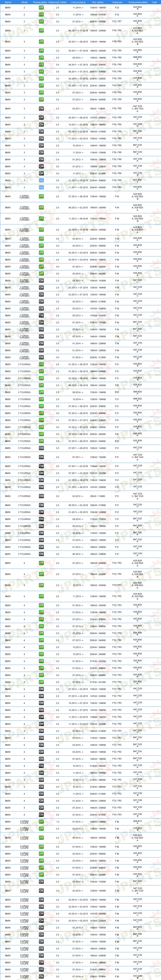Click S55 B30 in the F32, F82 317kW row
Viewport: 161px width, 980px height.
click(137, 661)
